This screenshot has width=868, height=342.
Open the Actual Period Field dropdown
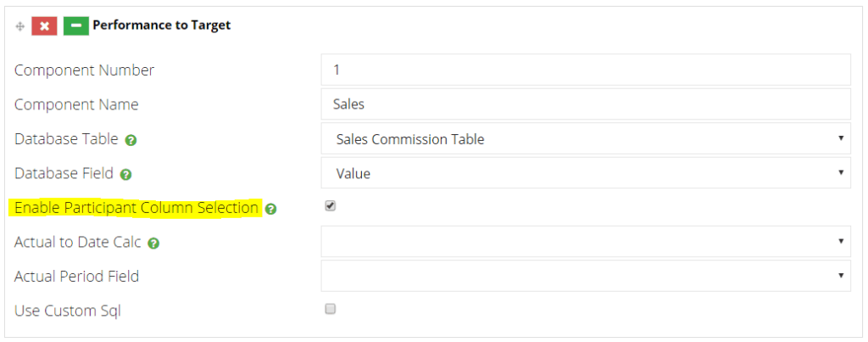point(586,276)
